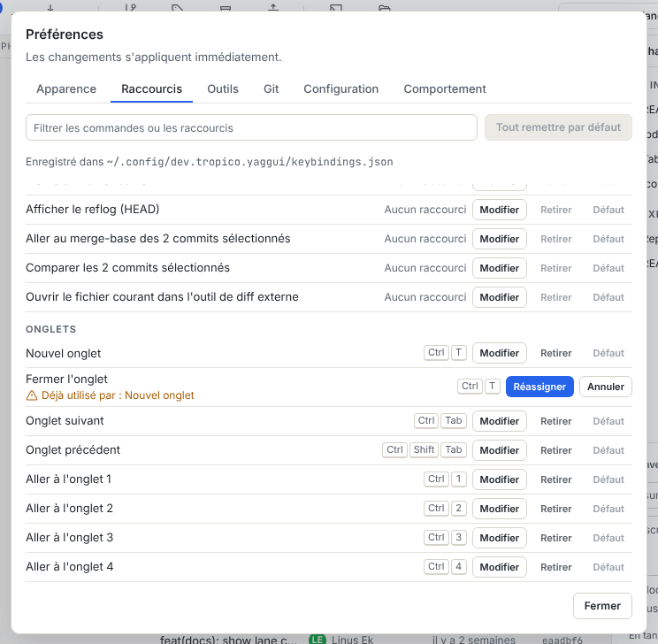Click the 1 key badge of Aller à l'onglet 1
Screen dimensions: 658x644
pyautogui.click(x=459, y=479)
